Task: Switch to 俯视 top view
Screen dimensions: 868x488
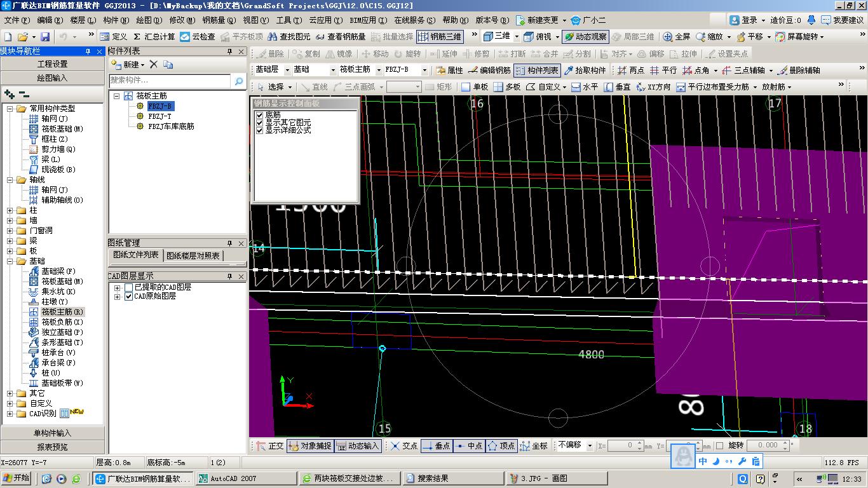Action: pos(538,37)
